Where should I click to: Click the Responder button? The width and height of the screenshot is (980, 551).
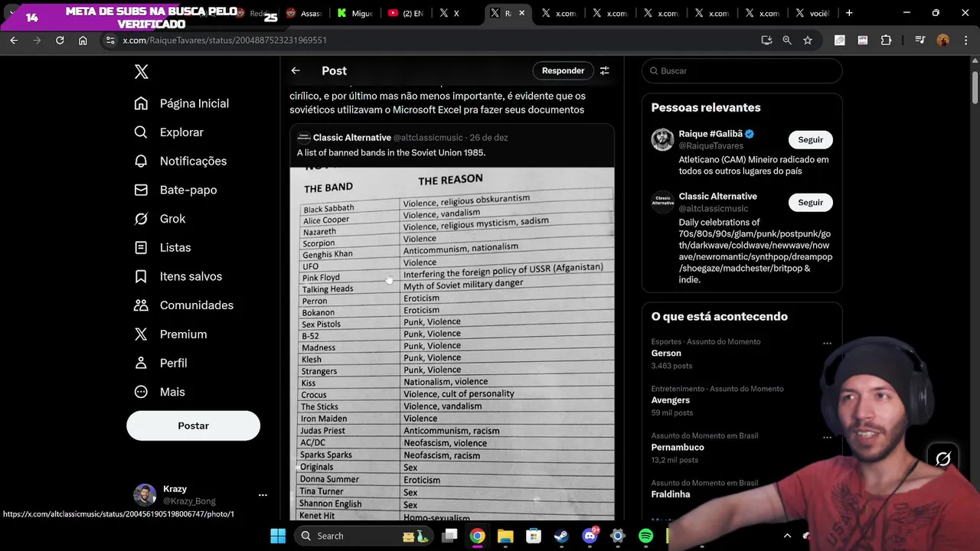point(563,70)
